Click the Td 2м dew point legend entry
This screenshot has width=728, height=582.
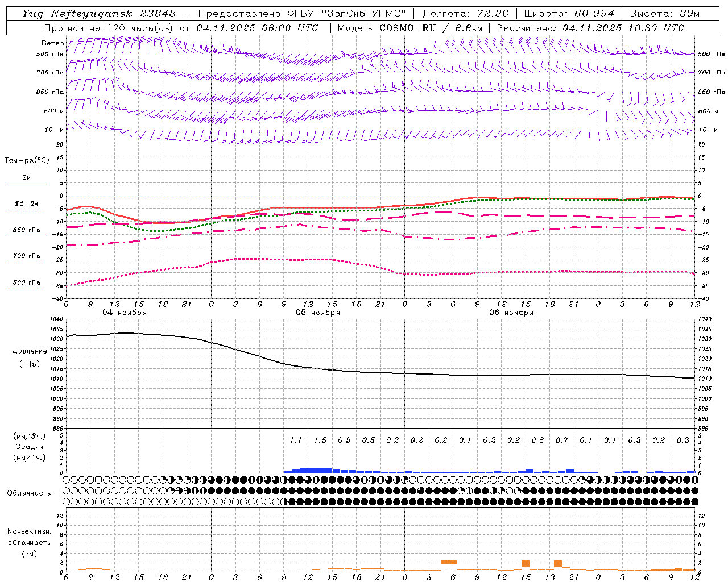coord(26,203)
